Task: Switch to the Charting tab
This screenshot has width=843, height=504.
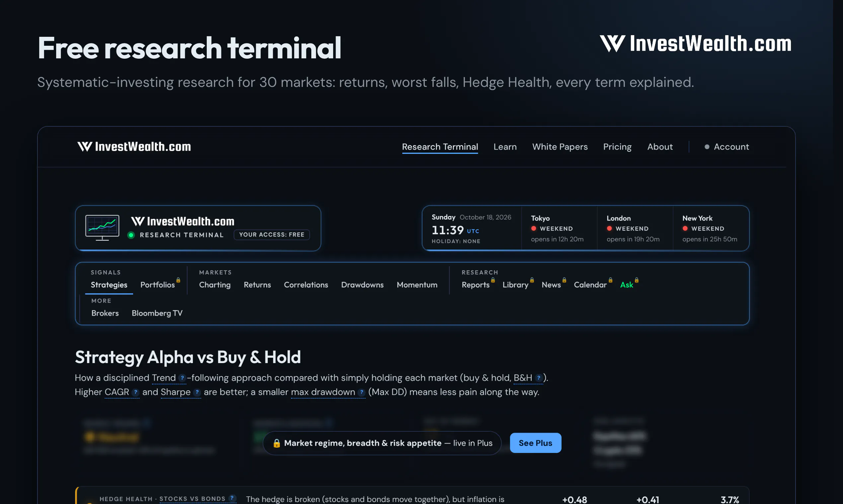Action: tap(215, 285)
